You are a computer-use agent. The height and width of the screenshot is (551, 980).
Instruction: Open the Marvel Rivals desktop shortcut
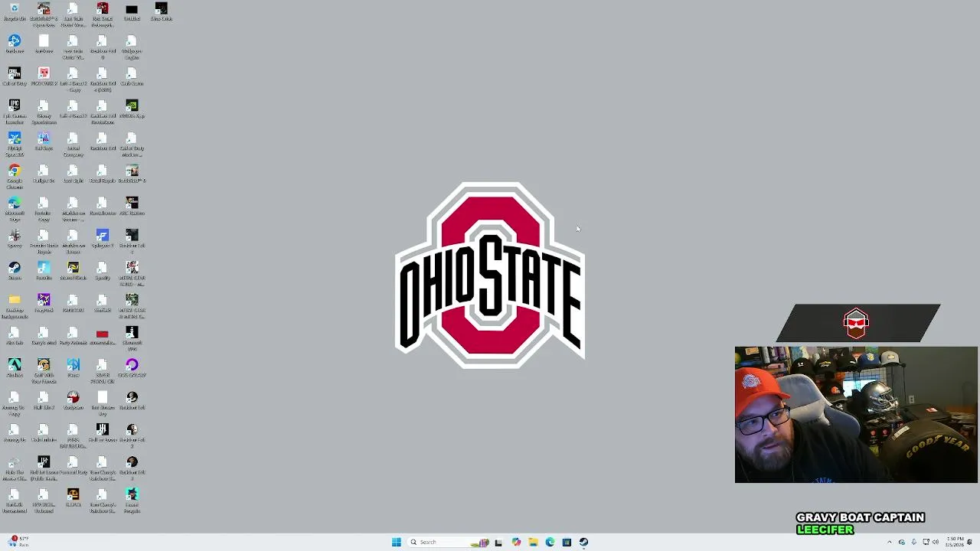[73, 270]
